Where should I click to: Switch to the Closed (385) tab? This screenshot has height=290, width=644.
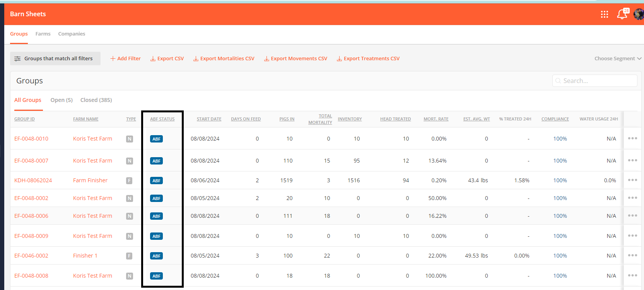pos(96,100)
